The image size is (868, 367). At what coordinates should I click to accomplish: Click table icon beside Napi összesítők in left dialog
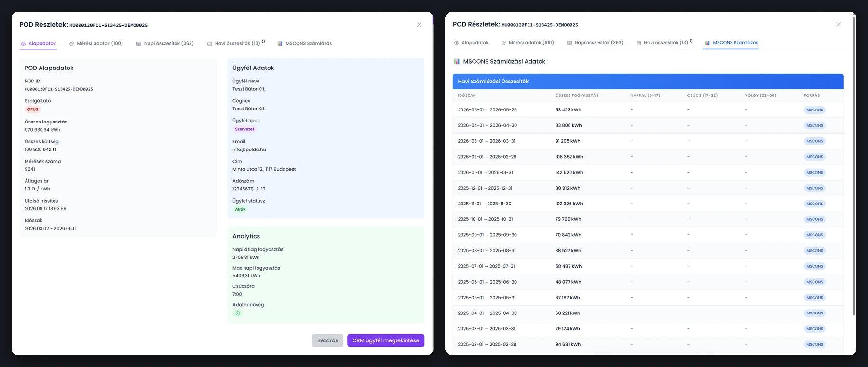click(x=139, y=44)
